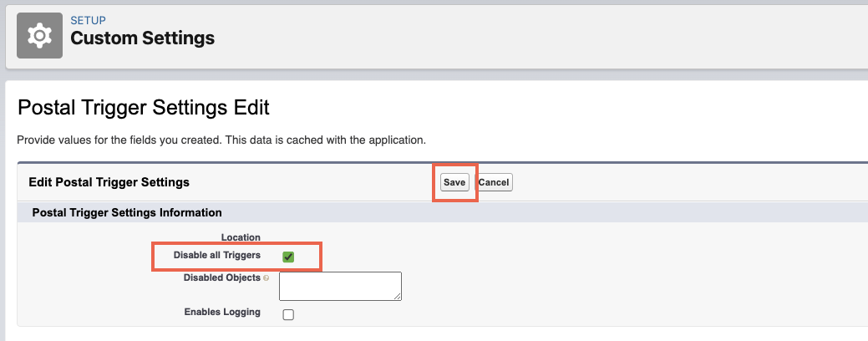Save the Postal Trigger Settings
The image size is (868, 341).
click(454, 182)
